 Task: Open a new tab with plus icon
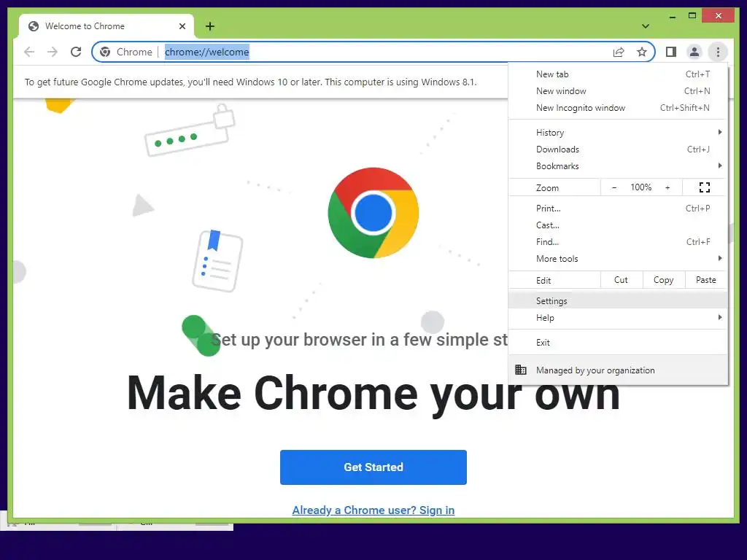point(210,26)
